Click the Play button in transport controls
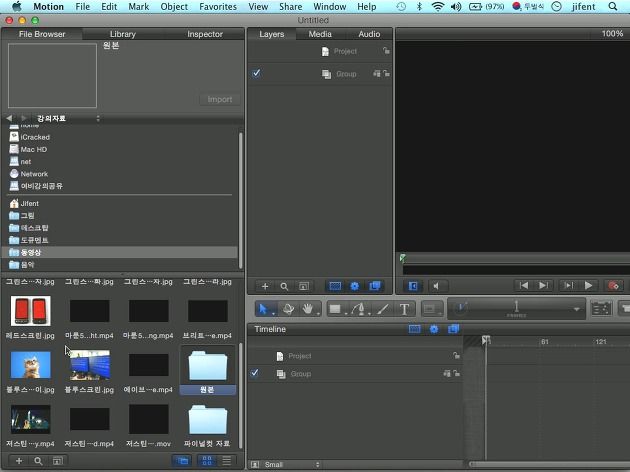The image size is (630, 472). [x=588, y=285]
